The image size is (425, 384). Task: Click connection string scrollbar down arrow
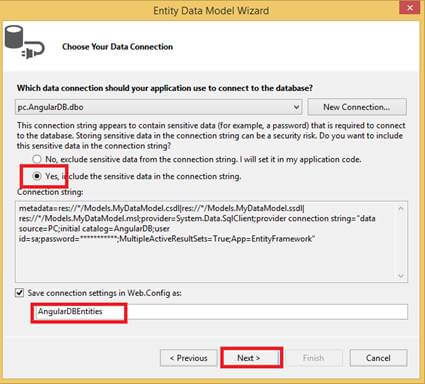point(401,275)
